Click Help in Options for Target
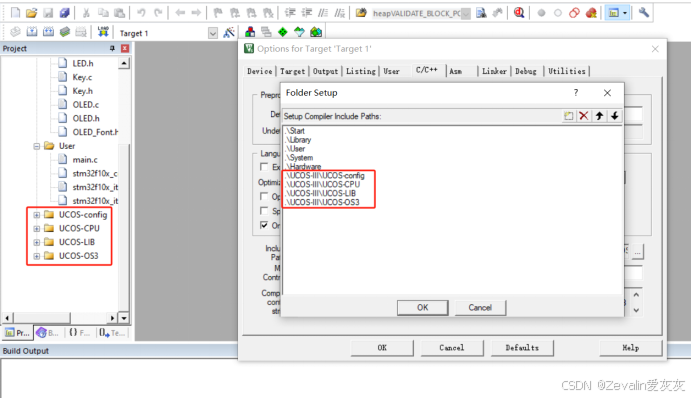Viewport: 692px width, 399px height. click(631, 348)
